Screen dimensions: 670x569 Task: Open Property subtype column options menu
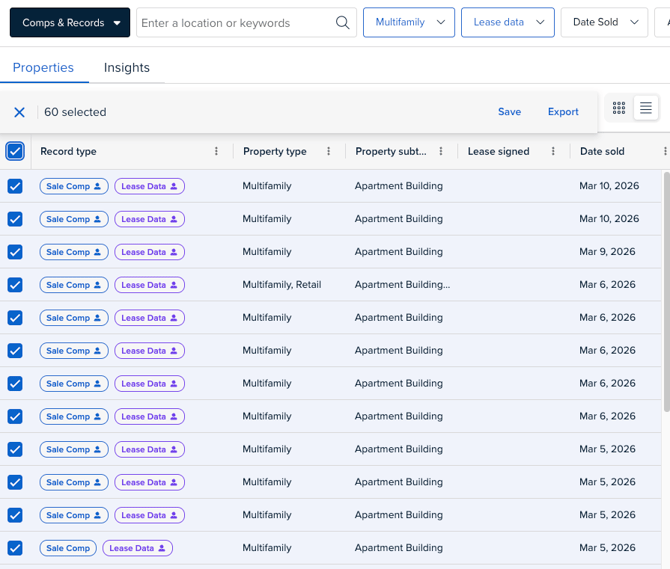[x=441, y=152]
